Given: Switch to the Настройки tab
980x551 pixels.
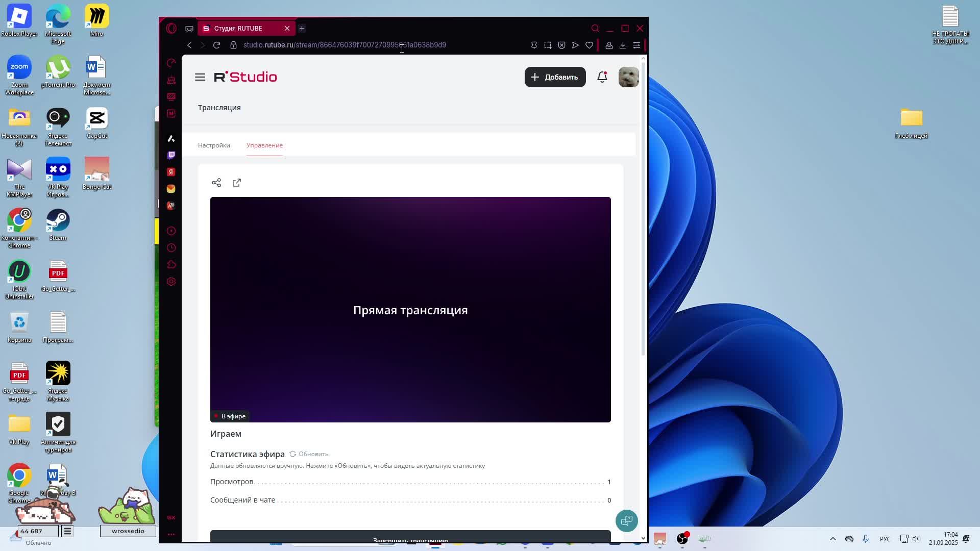Looking at the screenshot, I should (214, 145).
